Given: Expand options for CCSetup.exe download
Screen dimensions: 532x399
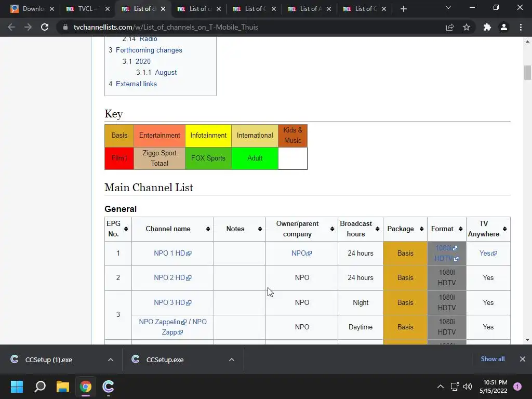Looking at the screenshot, I should (232, 360).
